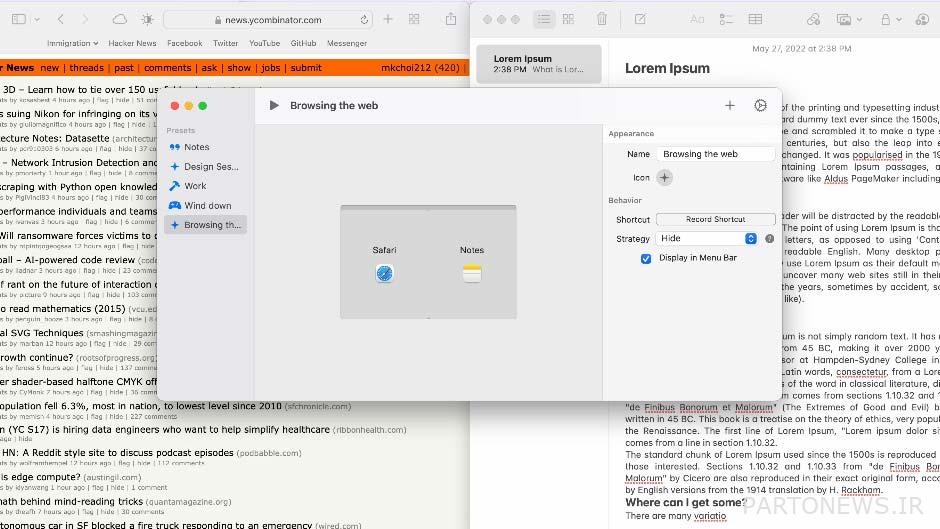This screenshot has width=940, height=529.
Task: Open show on Hacker News
Action: coord(239,68)
